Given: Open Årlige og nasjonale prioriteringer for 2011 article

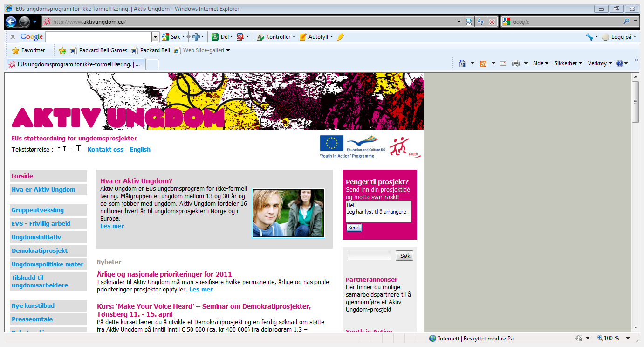Looking at the screenshot, I should click(164, 274).
